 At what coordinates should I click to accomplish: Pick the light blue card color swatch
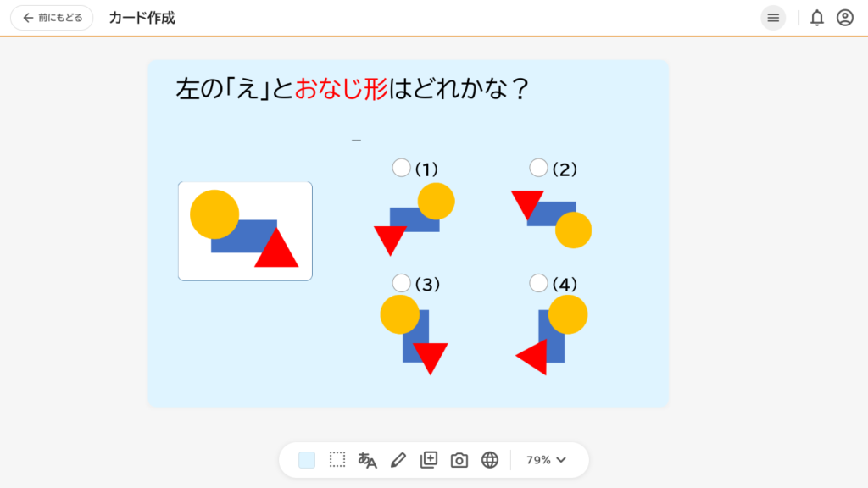[x=307, y=460]
